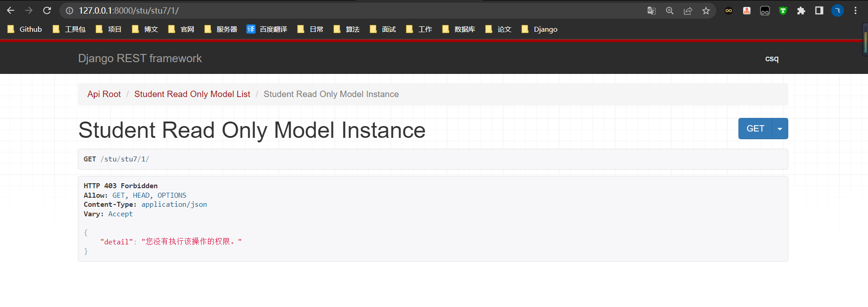
Task: Click the Vary Accept header line
Action: click(x=108, y=214)
